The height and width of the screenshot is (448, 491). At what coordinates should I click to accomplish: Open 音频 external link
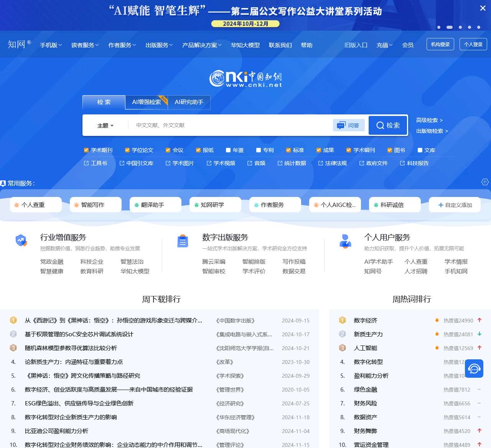coord(256,163)
